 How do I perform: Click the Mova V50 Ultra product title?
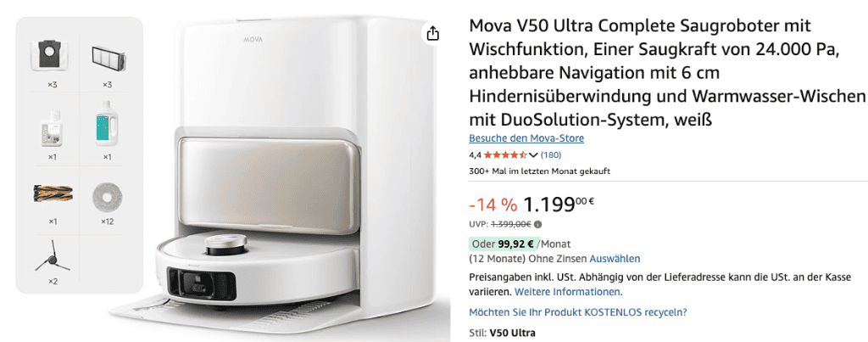(x=666, y=72)
